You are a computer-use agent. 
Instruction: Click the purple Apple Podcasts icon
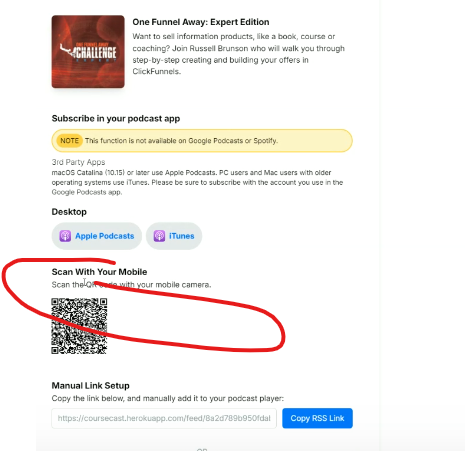click(65, 236)
